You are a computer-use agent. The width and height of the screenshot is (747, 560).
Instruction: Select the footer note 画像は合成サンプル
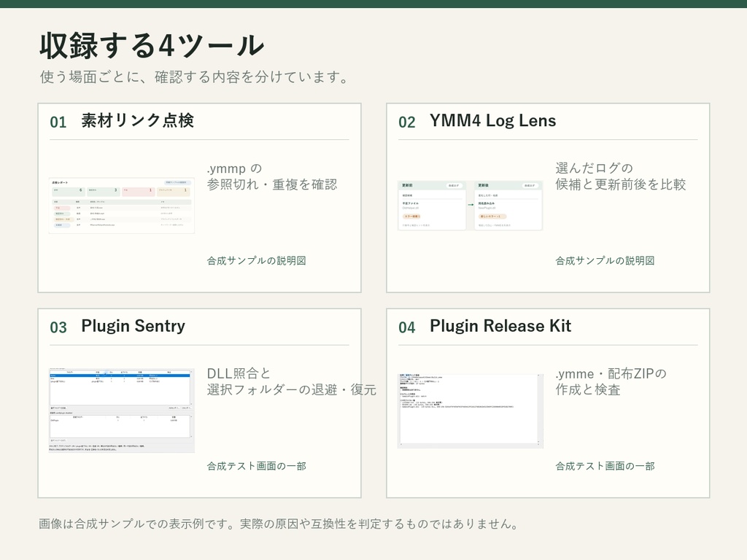[278, 524]
